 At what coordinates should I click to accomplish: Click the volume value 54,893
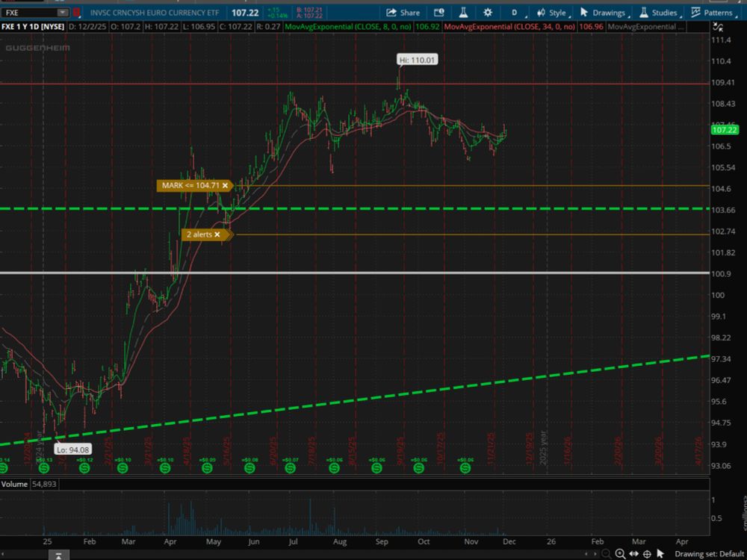[44, 484]
